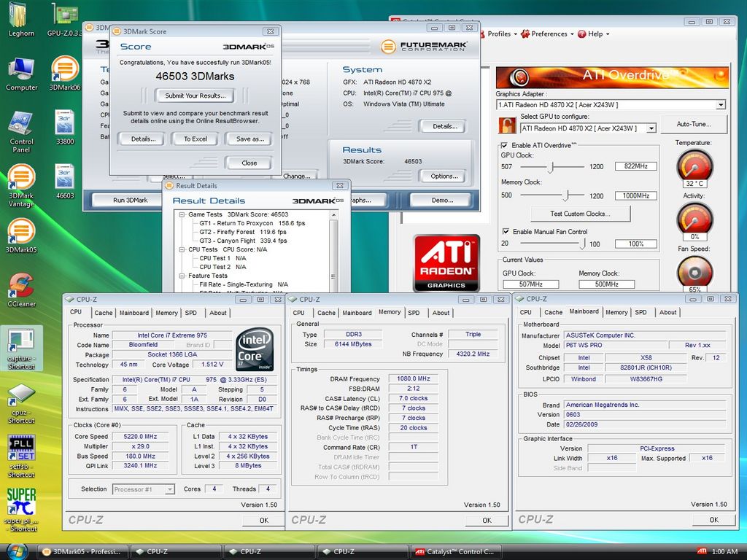Toggle the Enable ATI Overdrive checkbox
The width and height of the screenshot is (747, 560).
coord(505,145)
